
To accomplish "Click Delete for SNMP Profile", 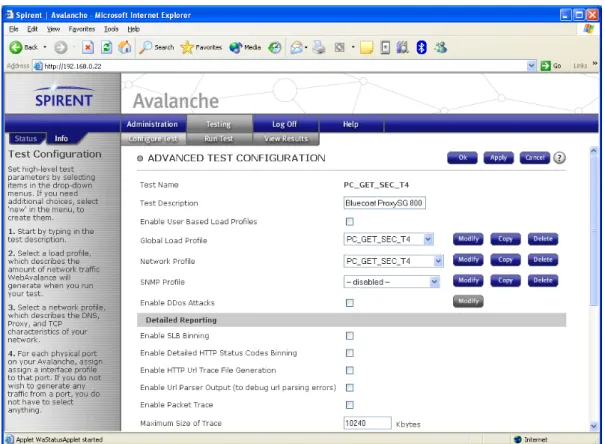I will [x=543, y=281].
